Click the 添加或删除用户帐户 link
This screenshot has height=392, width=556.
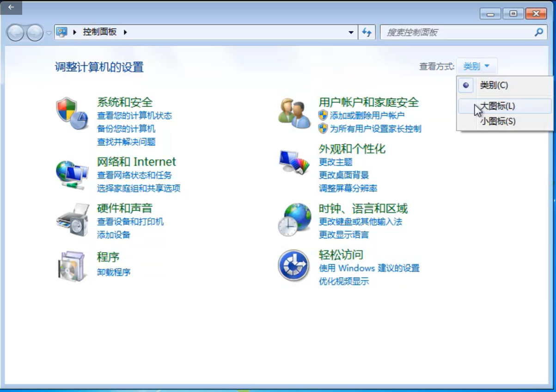pyautogui.click(x=367, y=116)
